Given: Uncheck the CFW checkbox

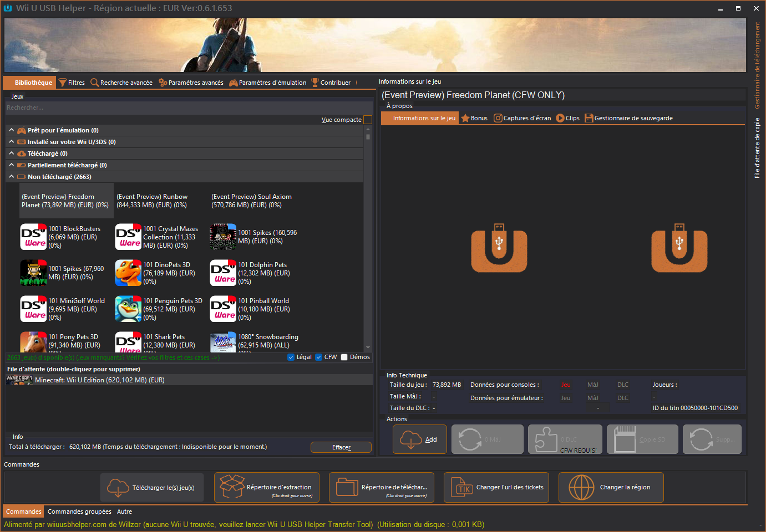Looking at the screenshot, I should click(318, 357).
